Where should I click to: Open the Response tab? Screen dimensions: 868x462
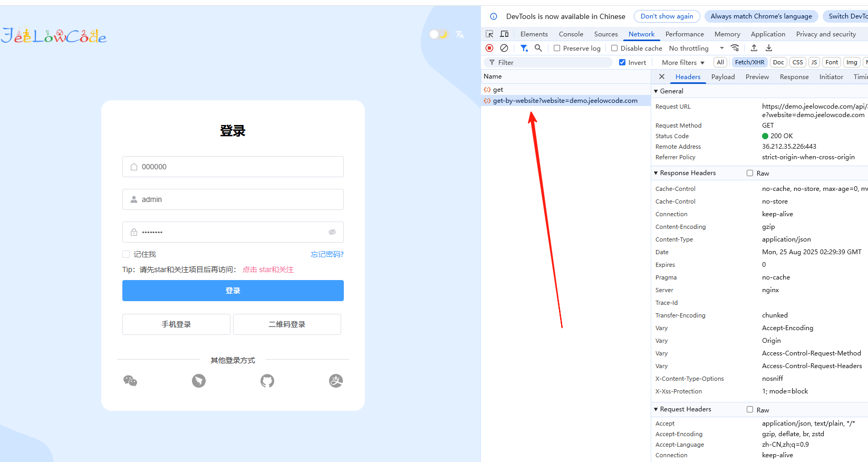(794, 76)
